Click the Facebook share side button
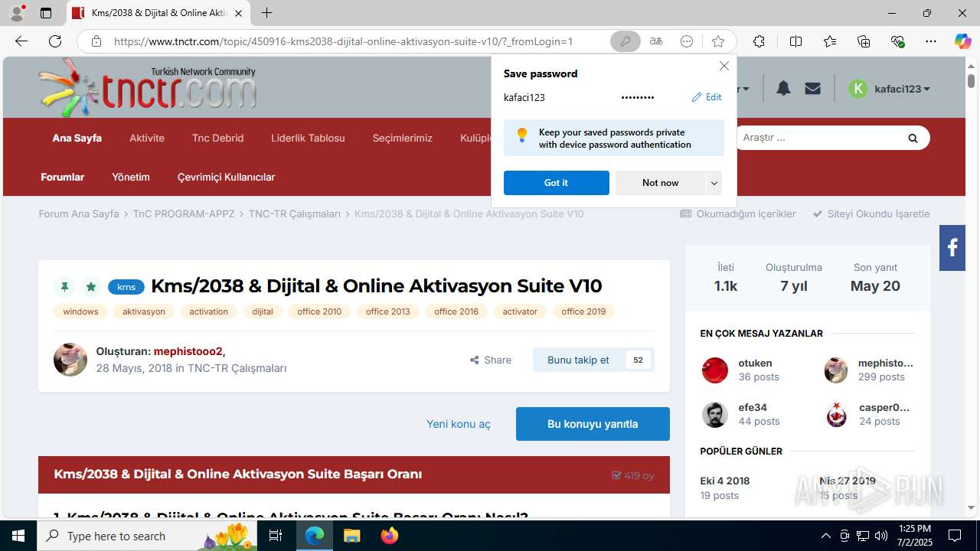Screen dimensions: 980x551 coord(952,247)
